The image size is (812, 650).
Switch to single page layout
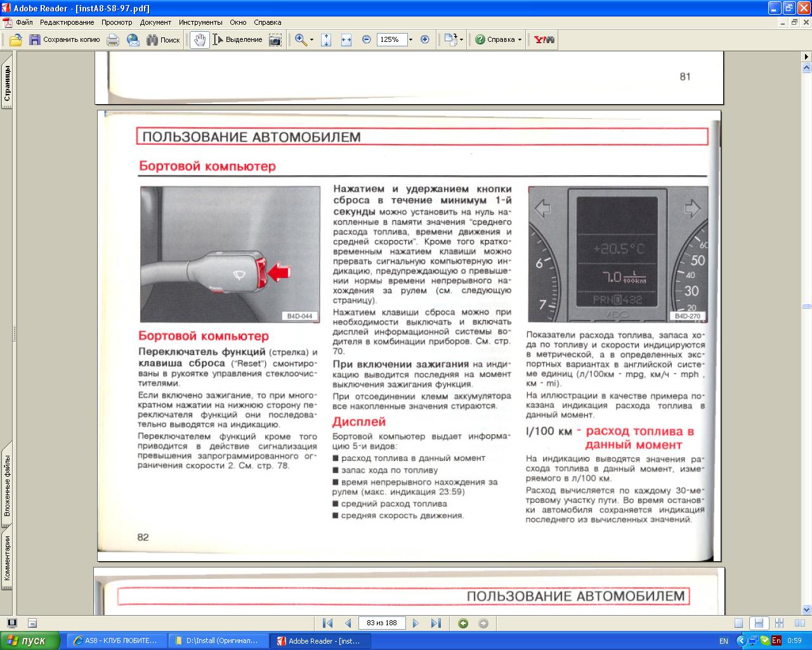[x=738, y=623]
